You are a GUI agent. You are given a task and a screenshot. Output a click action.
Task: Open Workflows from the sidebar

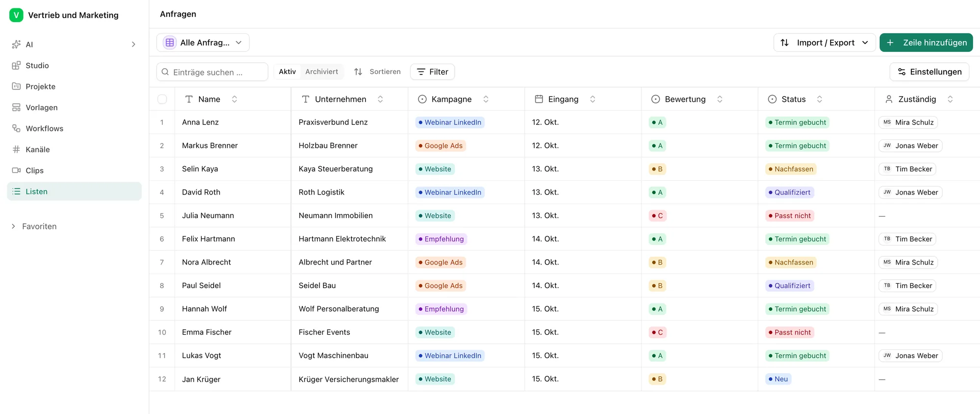point(74,129)
